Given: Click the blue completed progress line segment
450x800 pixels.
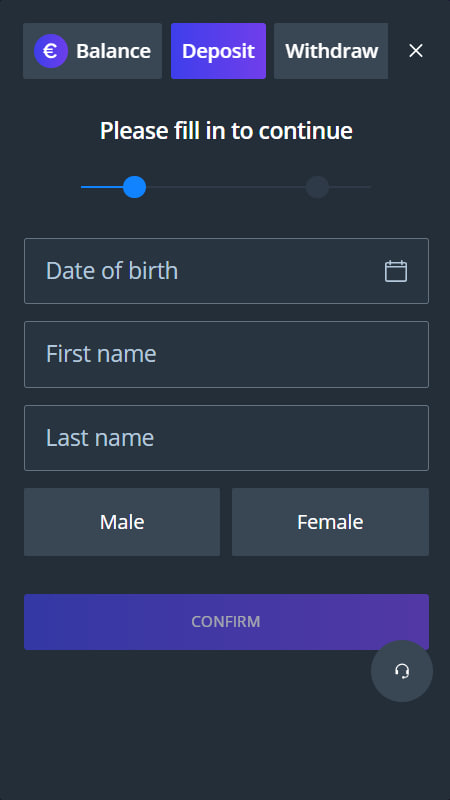Looking at the screenshot, I should pyautogui.click(x=102, y=187).
